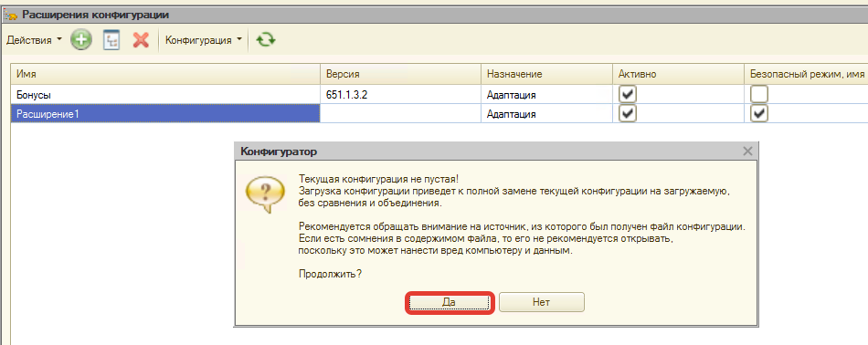Enable Безопасный режим for Бонусы row
Image resolution: width=868 pixels, height=345 pixels.
[x=759, y=95]
